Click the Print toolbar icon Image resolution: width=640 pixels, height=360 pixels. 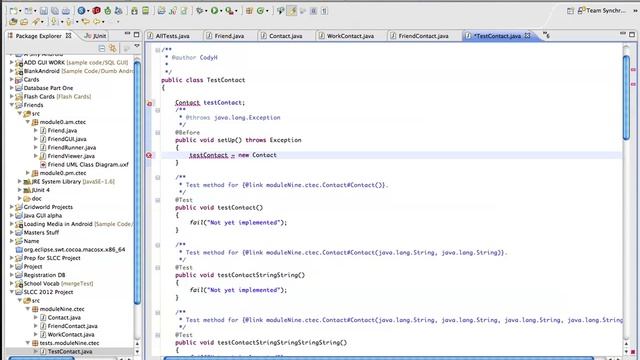coord(66,11)
